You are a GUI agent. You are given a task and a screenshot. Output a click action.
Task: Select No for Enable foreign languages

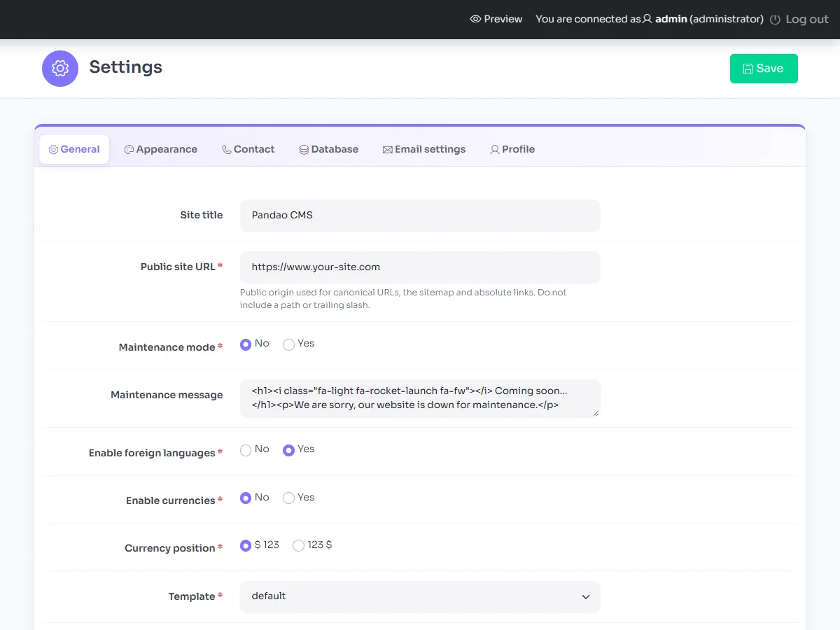tap(246, 450)
